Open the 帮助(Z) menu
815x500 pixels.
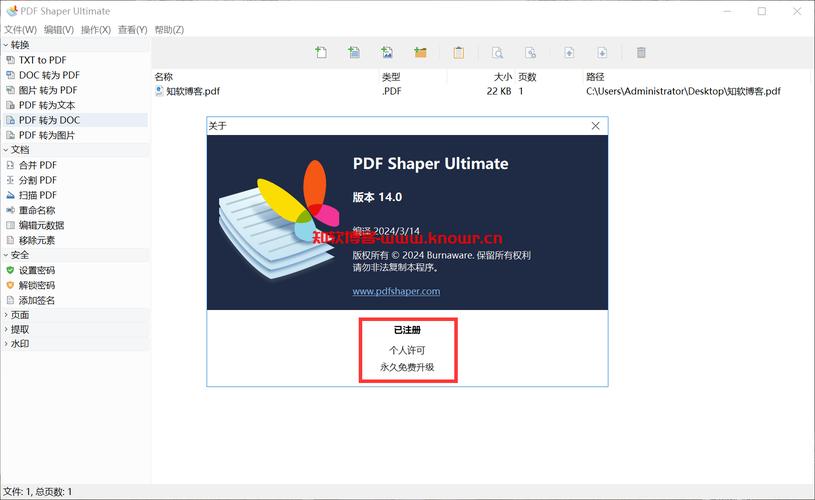click(169, 30)
